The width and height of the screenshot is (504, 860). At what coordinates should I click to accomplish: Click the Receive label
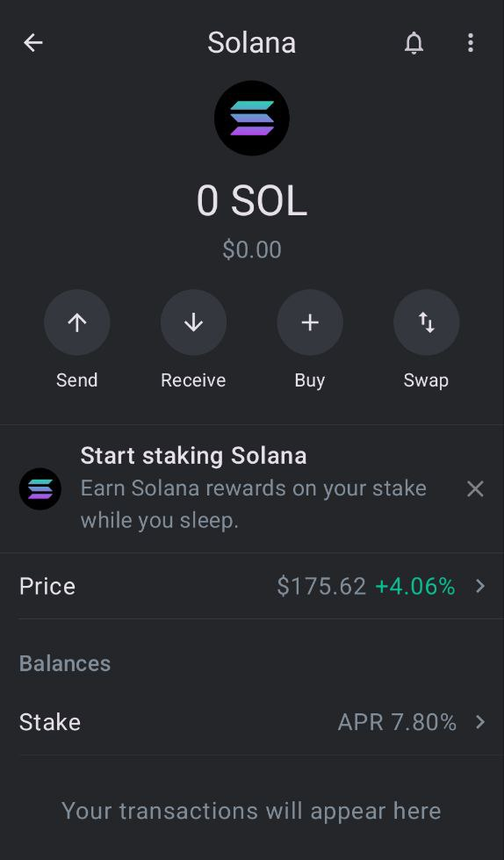point(193,380)
